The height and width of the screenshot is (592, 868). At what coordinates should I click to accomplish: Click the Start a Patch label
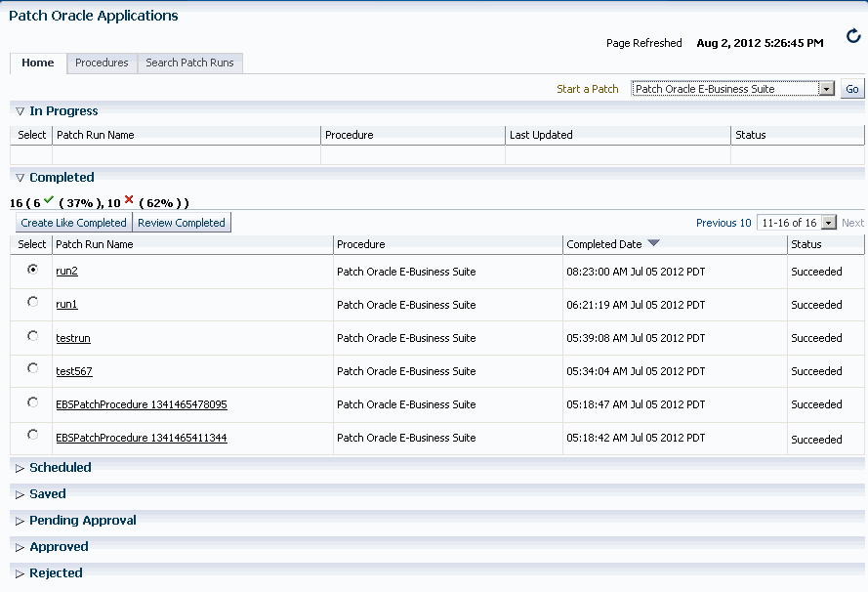pos(588,89)
